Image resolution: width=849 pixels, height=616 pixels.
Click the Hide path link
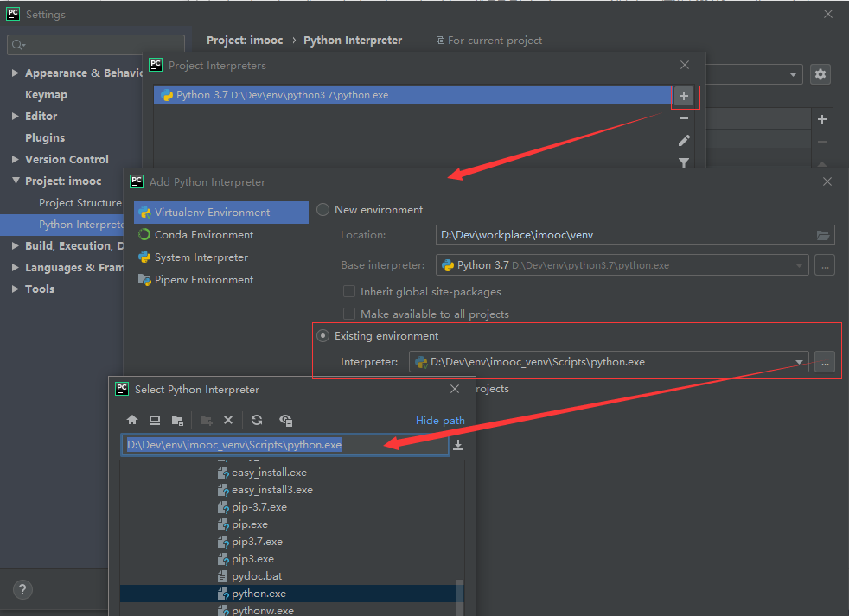(440, 420)
